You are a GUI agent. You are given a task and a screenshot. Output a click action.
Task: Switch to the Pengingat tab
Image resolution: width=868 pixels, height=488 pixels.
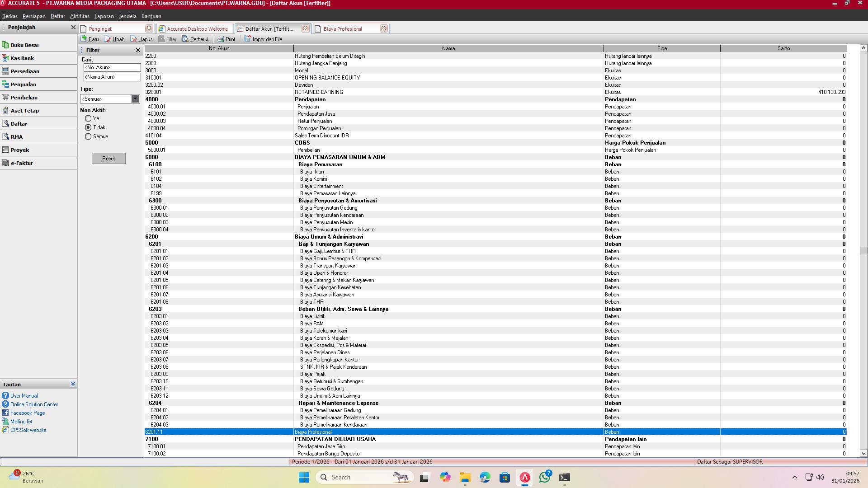click(100, 28)
